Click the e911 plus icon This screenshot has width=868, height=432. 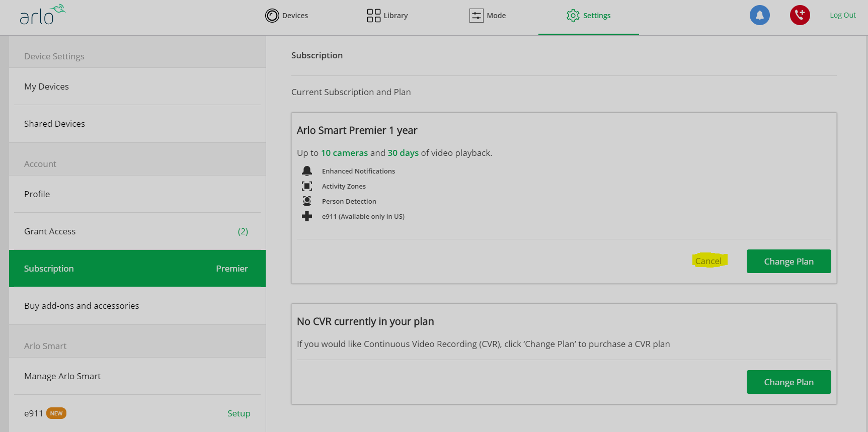point(307,216)
